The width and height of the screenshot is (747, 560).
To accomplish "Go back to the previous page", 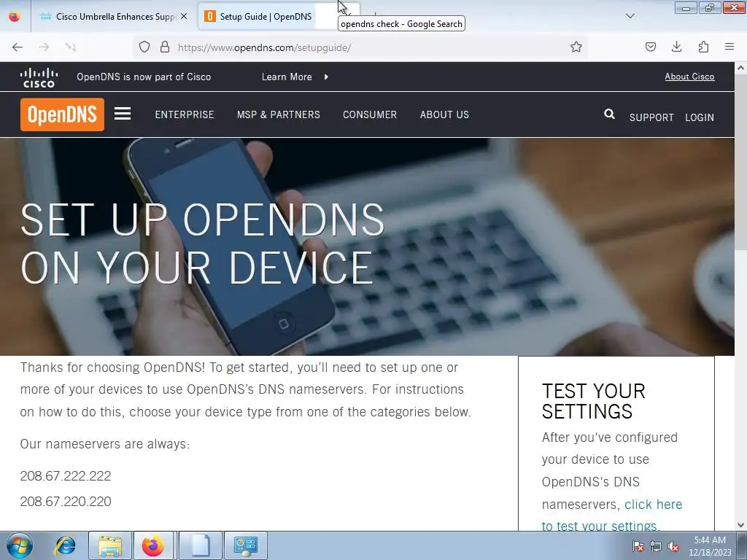I will [18, 47].
